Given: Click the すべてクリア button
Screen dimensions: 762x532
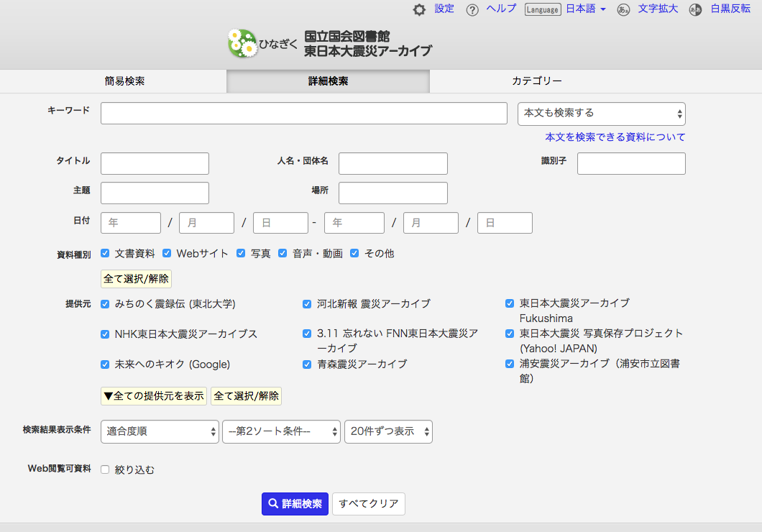Looking at the screenshot, I should tap(368, 504).
